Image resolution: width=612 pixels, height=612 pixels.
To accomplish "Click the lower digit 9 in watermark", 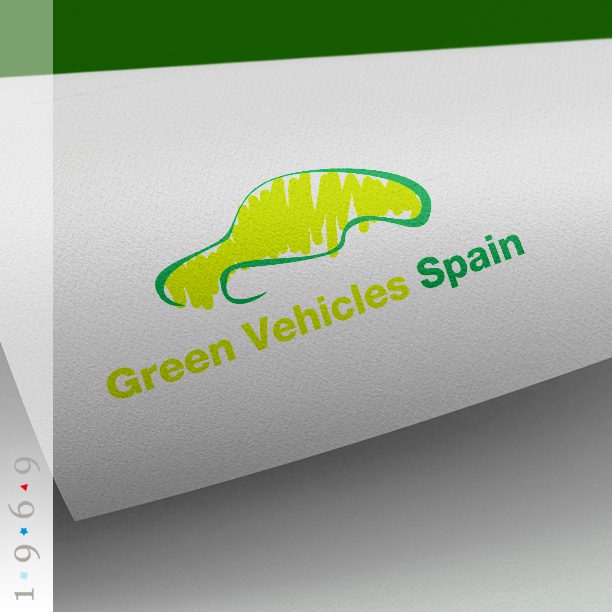I will (25, 553).
